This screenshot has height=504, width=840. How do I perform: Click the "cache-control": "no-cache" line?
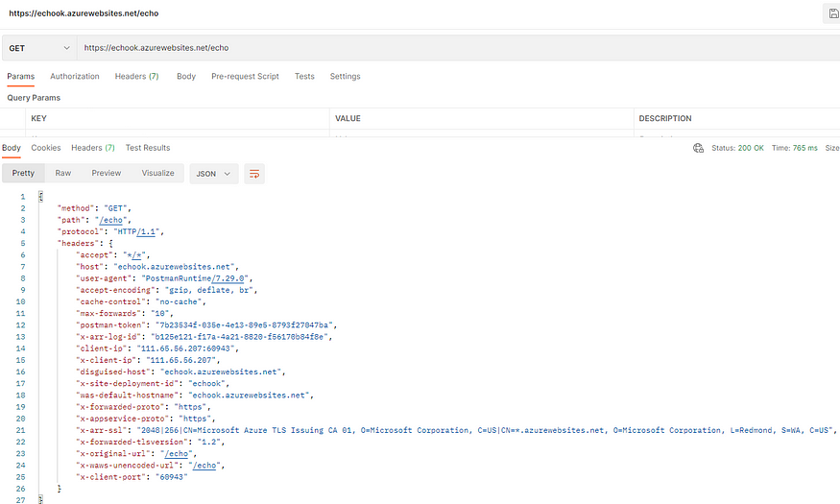pos(141,302)
